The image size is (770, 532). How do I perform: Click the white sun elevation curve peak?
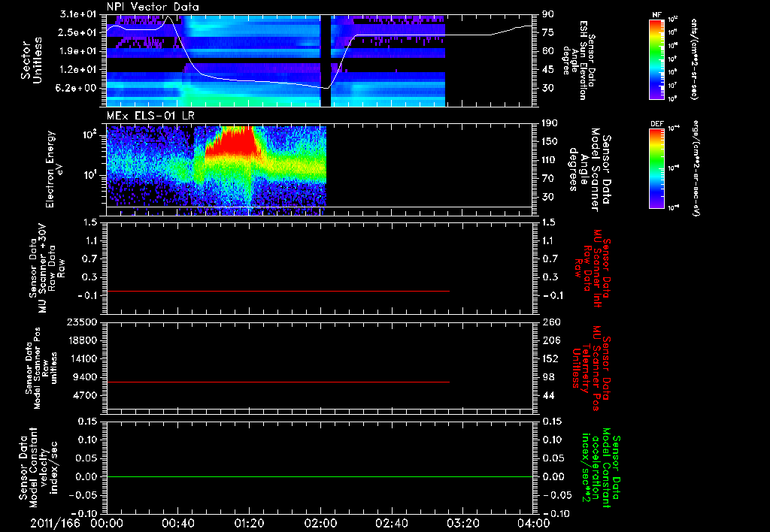(x=168, y=17)
